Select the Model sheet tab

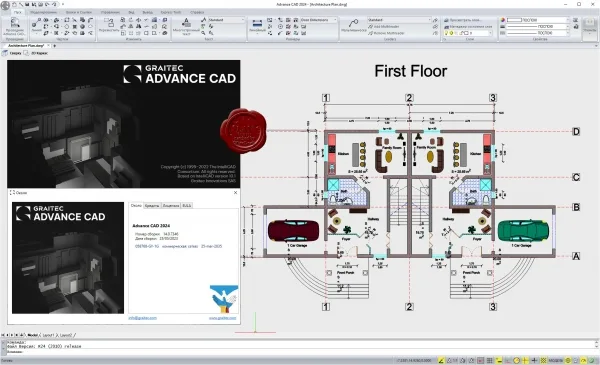[33, 335]
